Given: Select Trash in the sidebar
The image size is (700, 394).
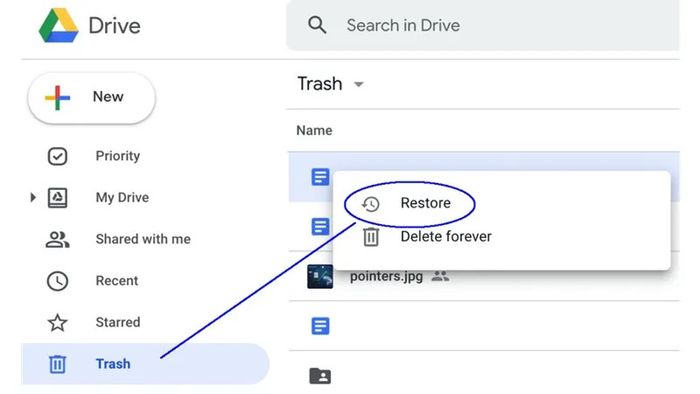Looking at the screenshot, I should (x=146, y=364).
